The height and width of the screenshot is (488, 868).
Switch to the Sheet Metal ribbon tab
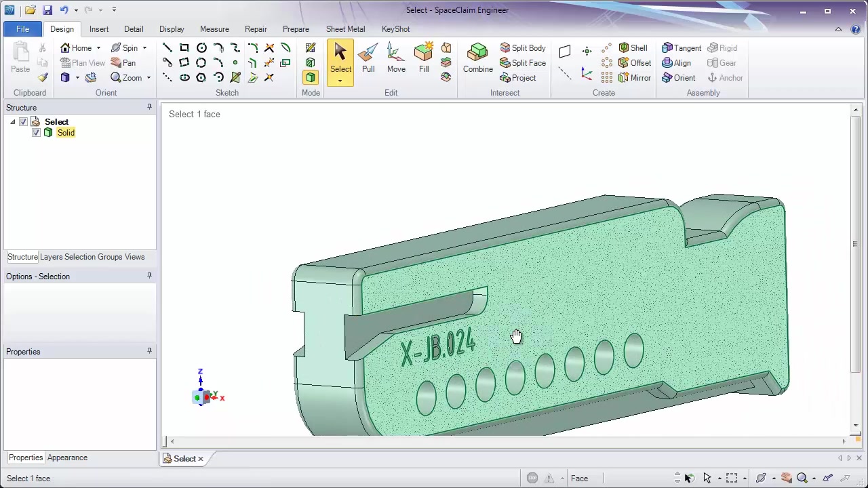click(345, 29)
